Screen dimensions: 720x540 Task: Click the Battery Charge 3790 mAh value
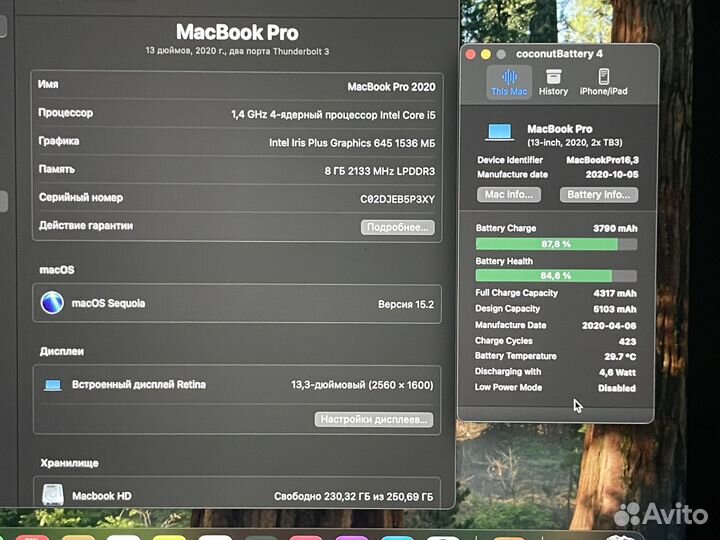pyautogui.click(x=615, y=228)
